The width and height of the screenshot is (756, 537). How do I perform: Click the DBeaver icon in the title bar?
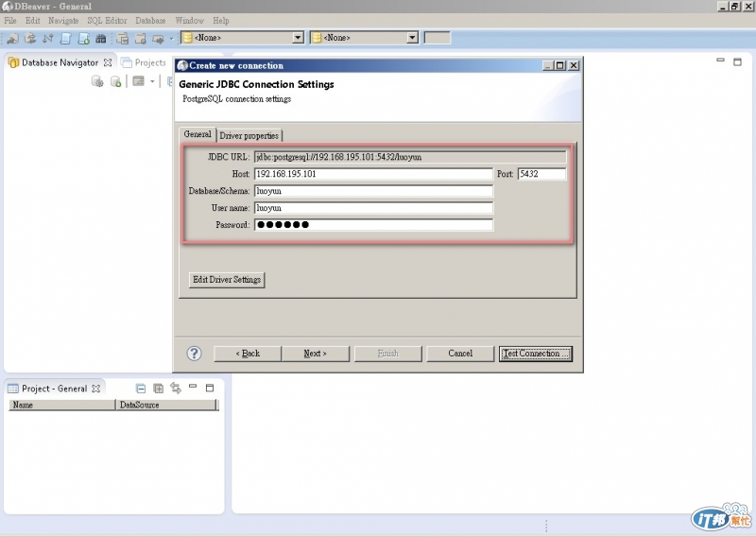click(x=8, y=7)
